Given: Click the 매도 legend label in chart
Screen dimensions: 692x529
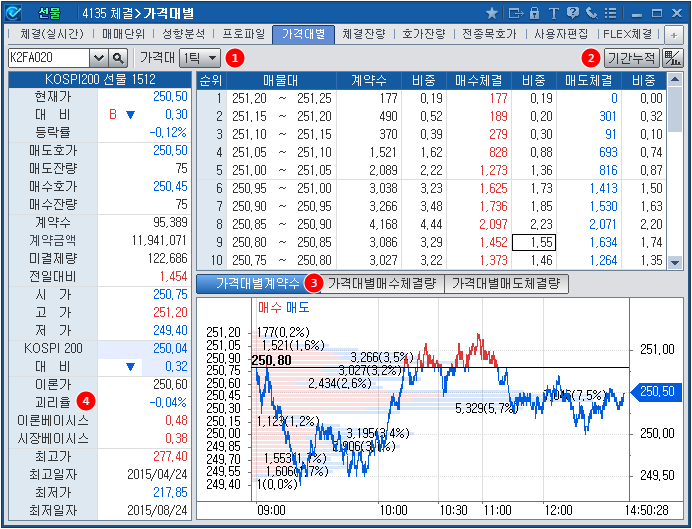Looking at the screenshot, I should [298, 308].
